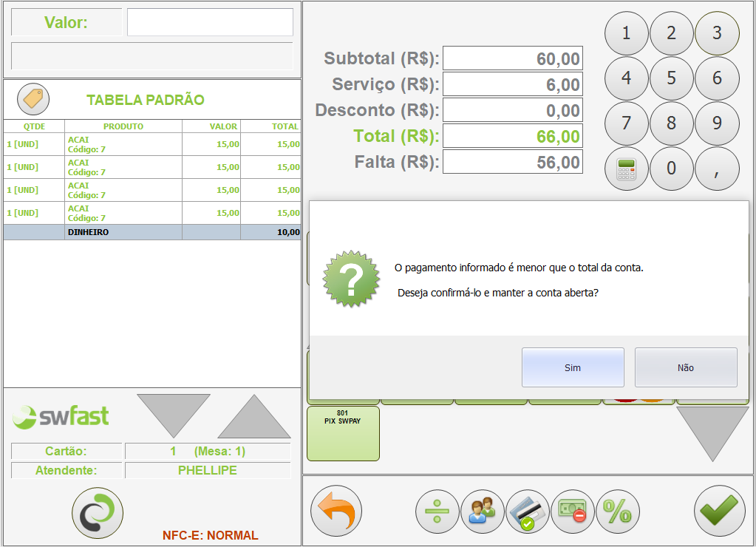Click the swfast logo text
756x547 pixels.
(74, 416)
